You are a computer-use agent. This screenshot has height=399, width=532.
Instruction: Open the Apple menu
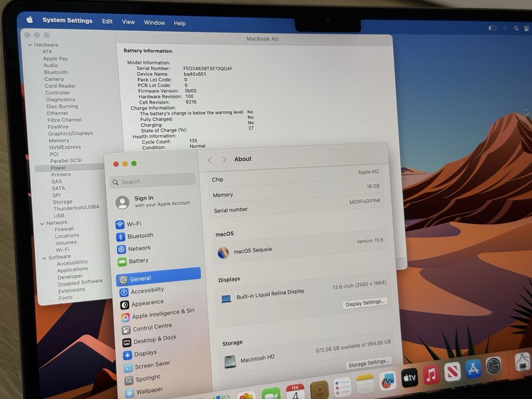pos(30,20)
